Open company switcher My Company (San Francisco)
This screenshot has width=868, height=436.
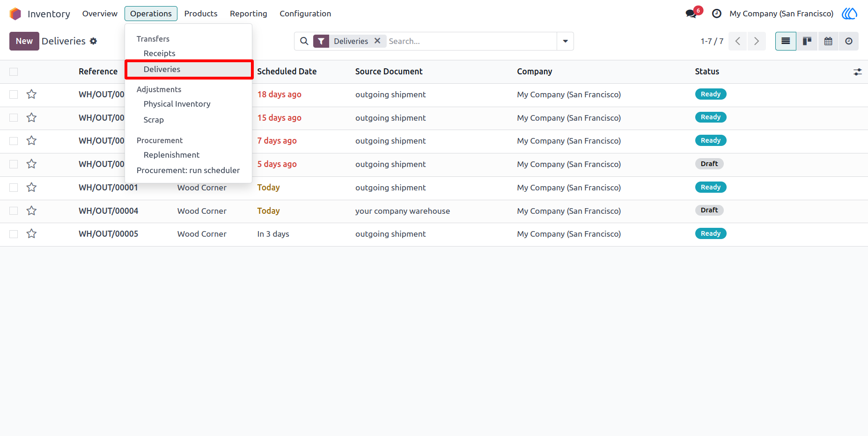click(781, 14)
